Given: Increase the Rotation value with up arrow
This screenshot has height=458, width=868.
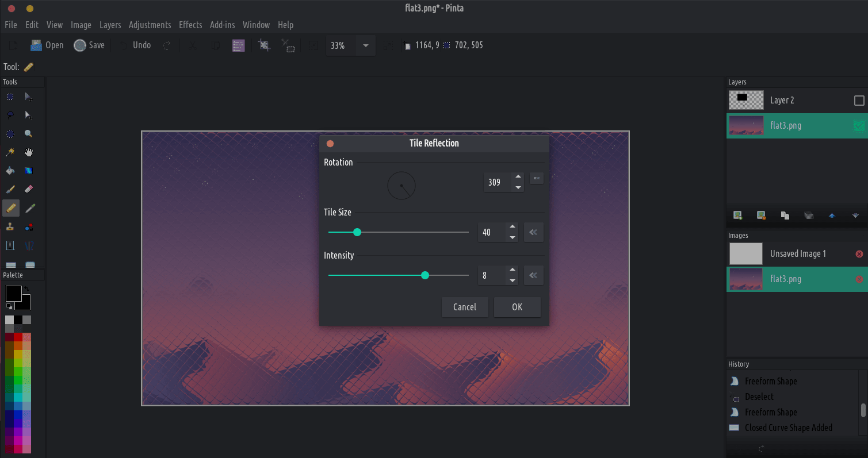Looking at the screenshot, I should pos(518,177).
